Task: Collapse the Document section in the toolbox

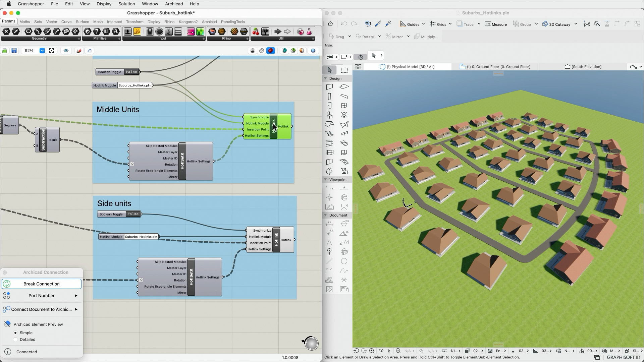Action: [x=325, y=215]
